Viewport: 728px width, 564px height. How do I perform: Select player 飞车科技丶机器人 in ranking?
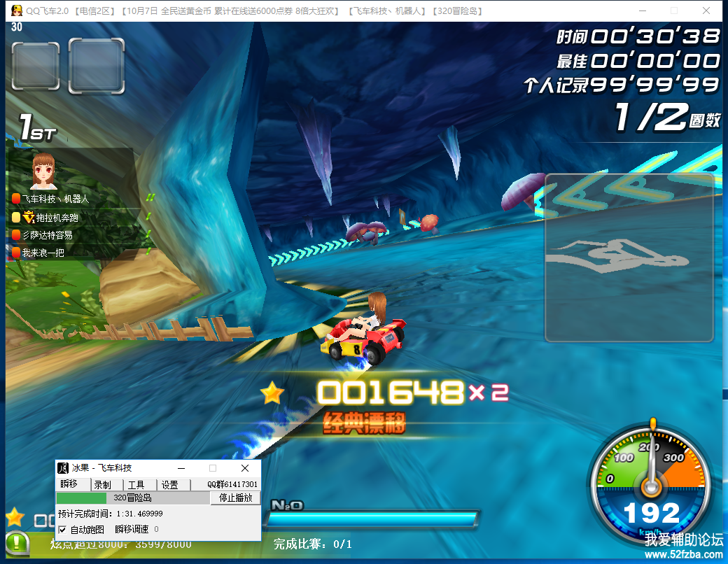(55, 199)
